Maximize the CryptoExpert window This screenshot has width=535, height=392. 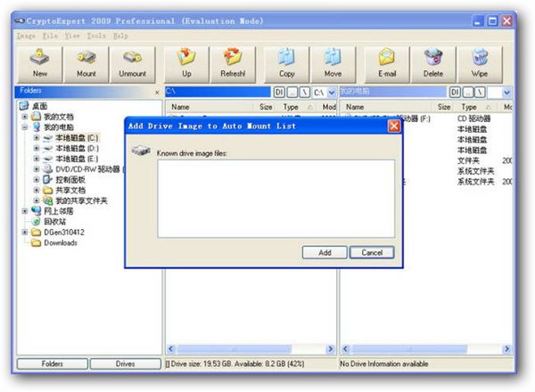[492, 21]
